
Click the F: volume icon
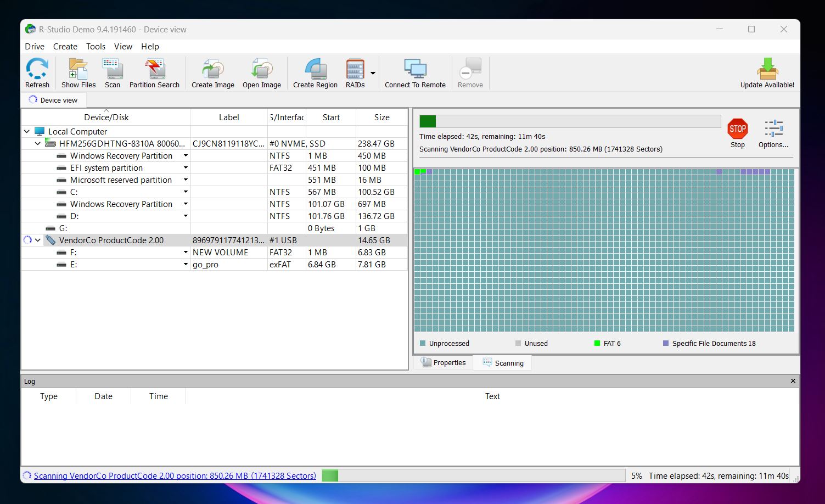point(61,253)
